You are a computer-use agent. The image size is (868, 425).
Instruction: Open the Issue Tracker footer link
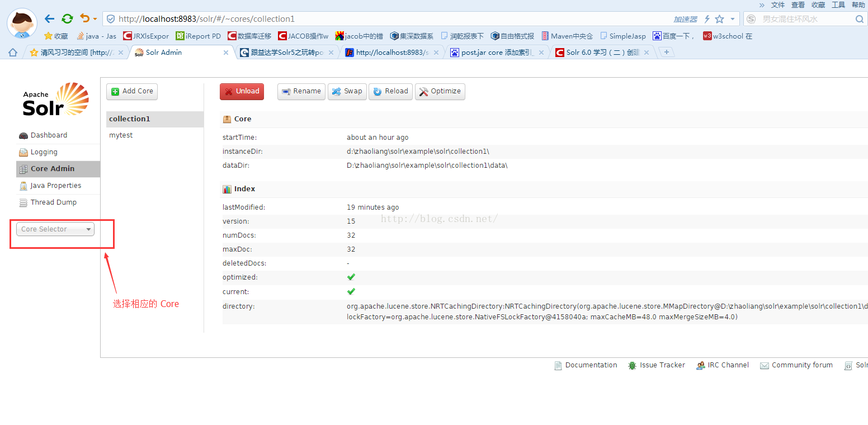pyautogui.click(x=657, y=365)
